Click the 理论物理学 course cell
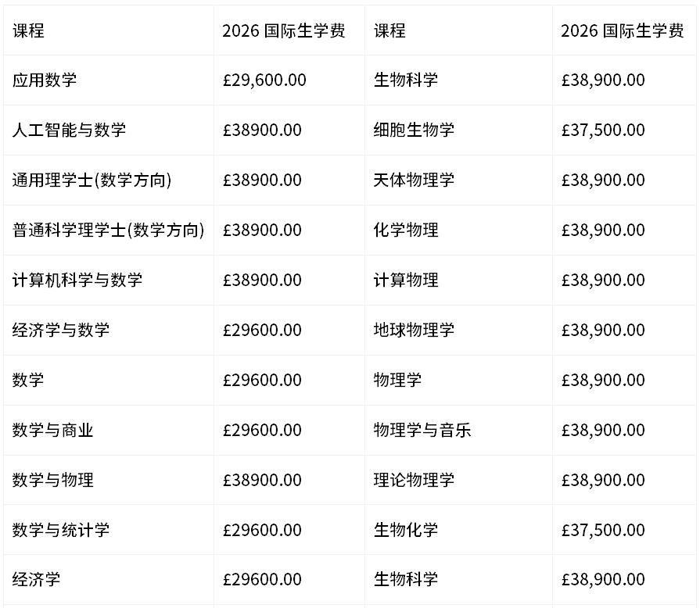The height and width of the screenshot is (608, 700). [414, 480]
